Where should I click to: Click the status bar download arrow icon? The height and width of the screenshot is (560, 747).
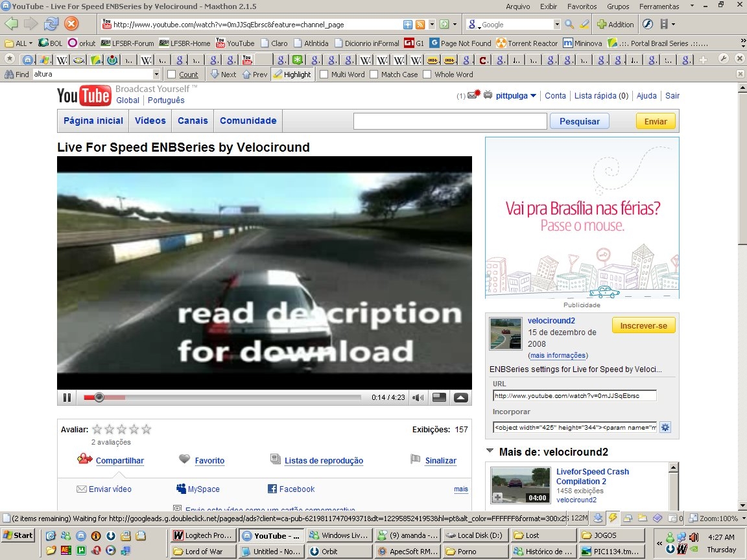(x=599, y=518)
